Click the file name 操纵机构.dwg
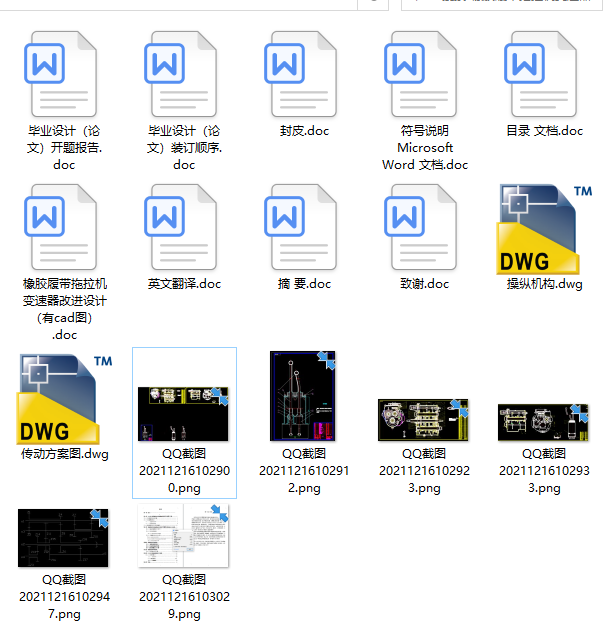Image resolution: width=615 pixels, height=632 pixels. (x=544, y=284)
